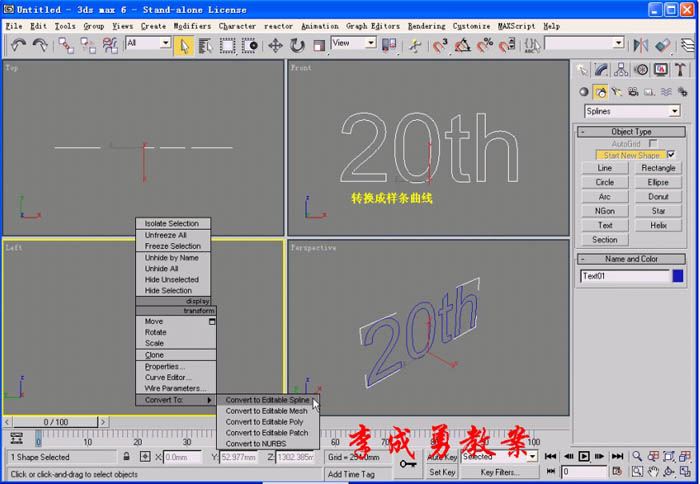The height and width of the screenshot is (484, 700).
Task: Select Isolate Selection in quad menu
Action: click(173, 223)
